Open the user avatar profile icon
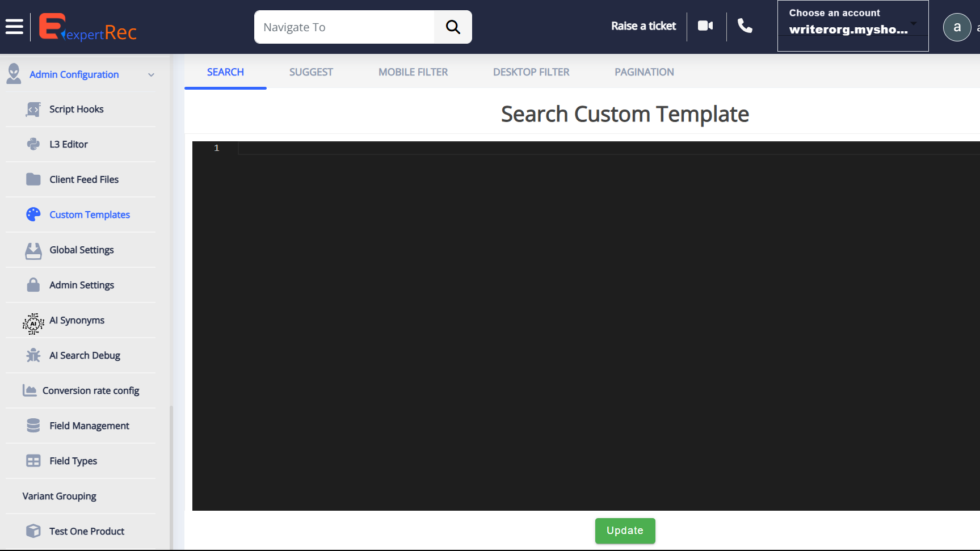The image size is (980, 551). click(x=957, y=27)
